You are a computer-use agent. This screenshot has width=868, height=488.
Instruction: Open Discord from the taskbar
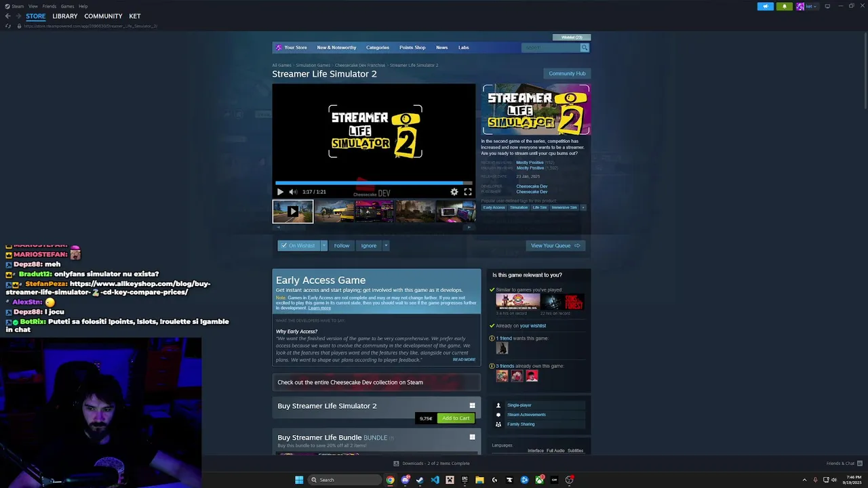pos(405,480)
